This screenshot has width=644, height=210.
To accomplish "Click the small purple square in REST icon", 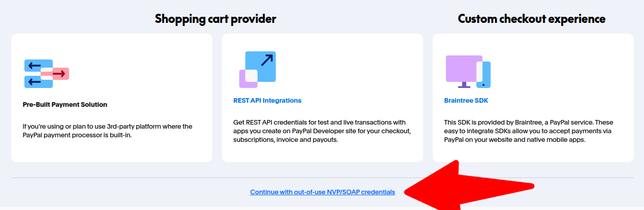I will [247, 79].
